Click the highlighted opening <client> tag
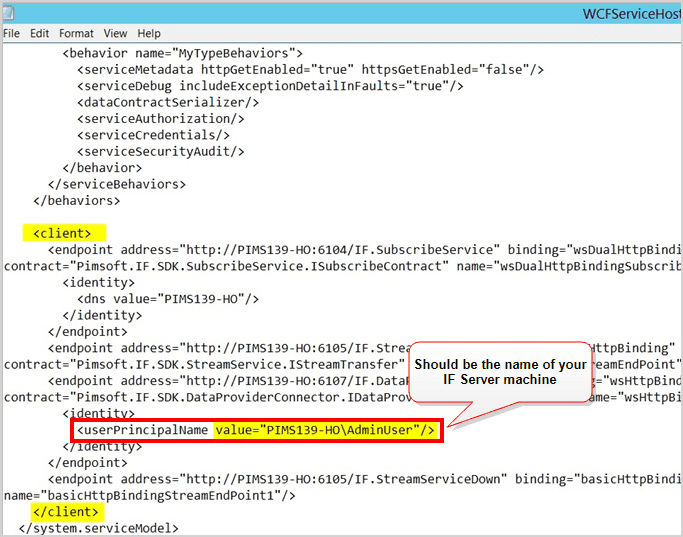 [63, 233]
